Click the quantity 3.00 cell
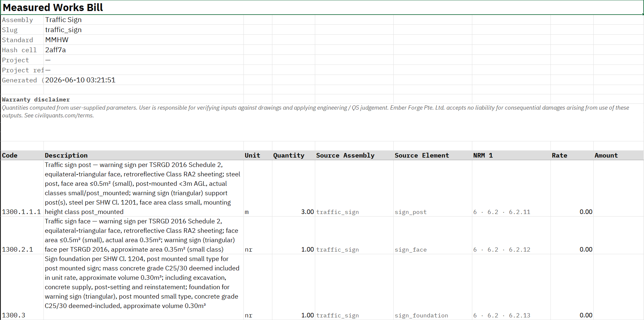This screenshot has width=644, height=320. pos(293,212)
